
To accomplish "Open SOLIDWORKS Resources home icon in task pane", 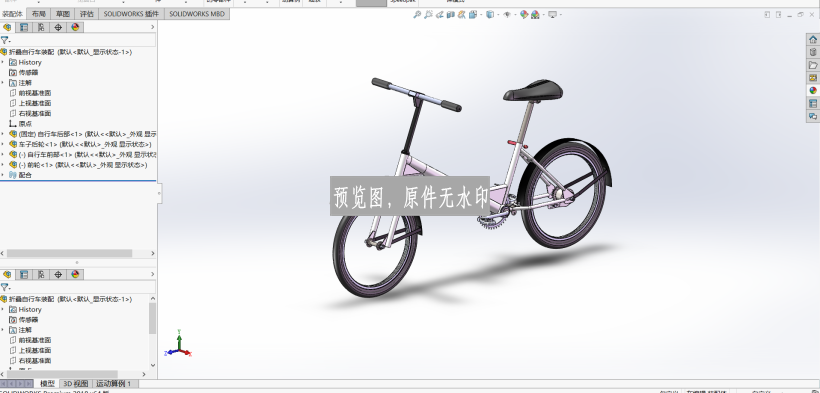I will [x=813, y=39].
